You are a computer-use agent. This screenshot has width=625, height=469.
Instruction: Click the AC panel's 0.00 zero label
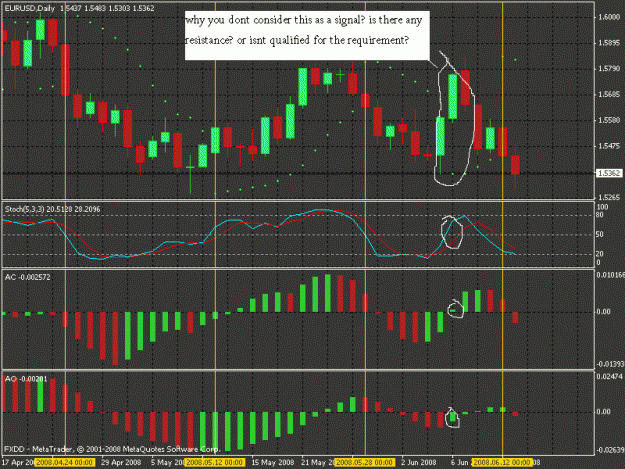pos(603,312)
